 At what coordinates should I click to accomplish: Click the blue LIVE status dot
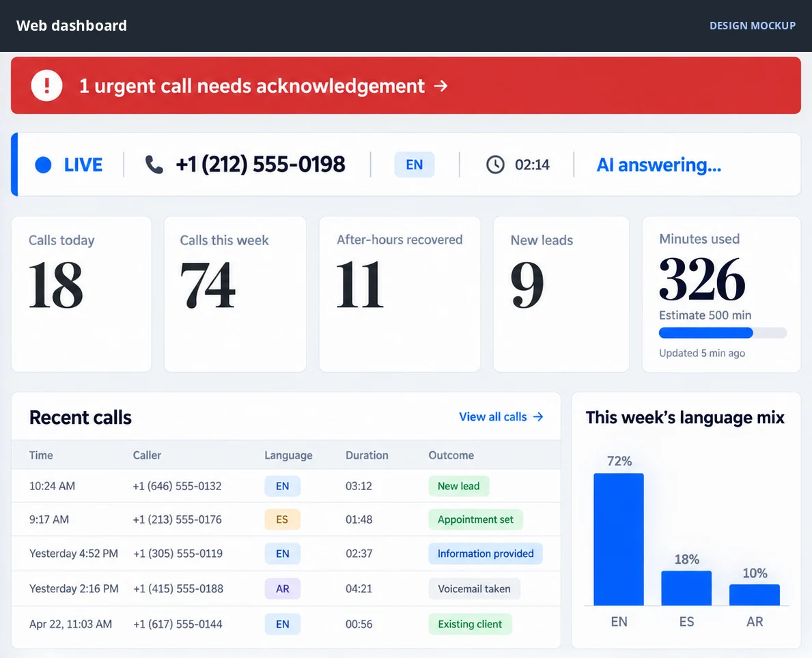[x=43, y=164]
